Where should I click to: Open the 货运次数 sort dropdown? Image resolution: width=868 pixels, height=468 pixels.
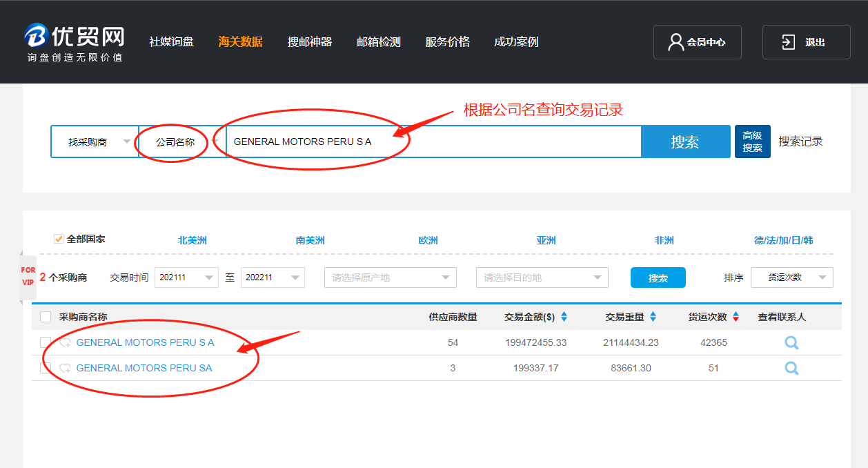click(791, 277)
